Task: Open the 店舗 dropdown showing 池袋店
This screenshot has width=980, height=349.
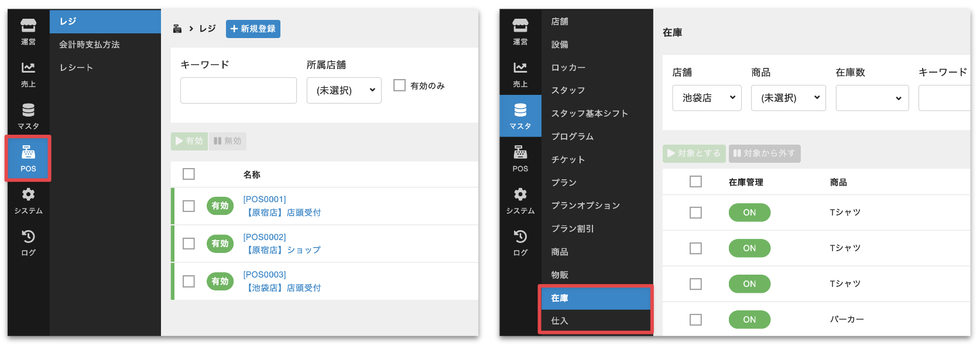Action: (x=707, y=98)
